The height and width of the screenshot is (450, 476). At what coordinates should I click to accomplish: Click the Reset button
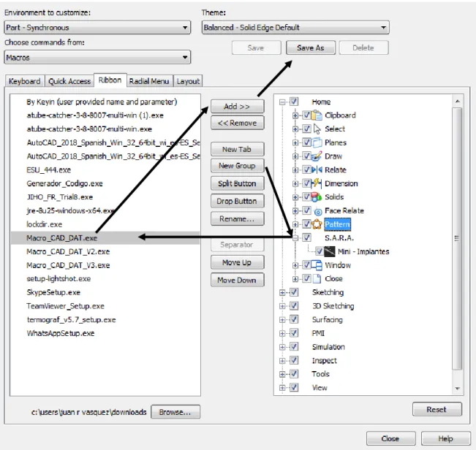point(437,409)
